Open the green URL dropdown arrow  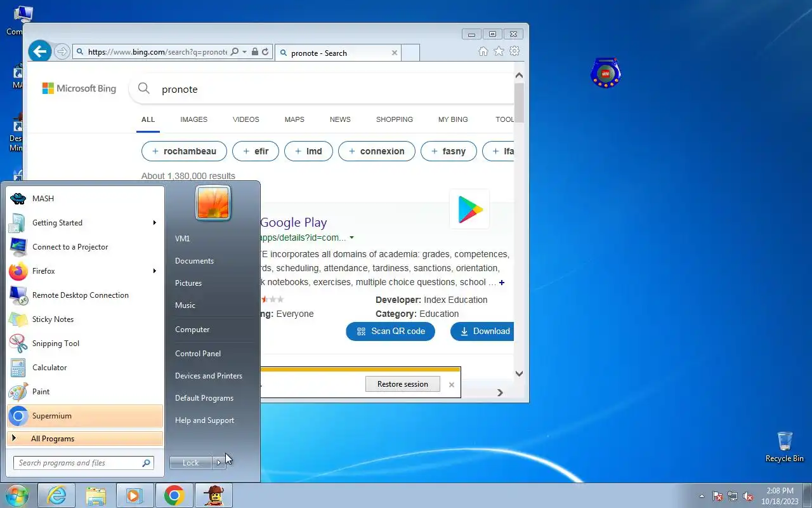tap(351, 238)
